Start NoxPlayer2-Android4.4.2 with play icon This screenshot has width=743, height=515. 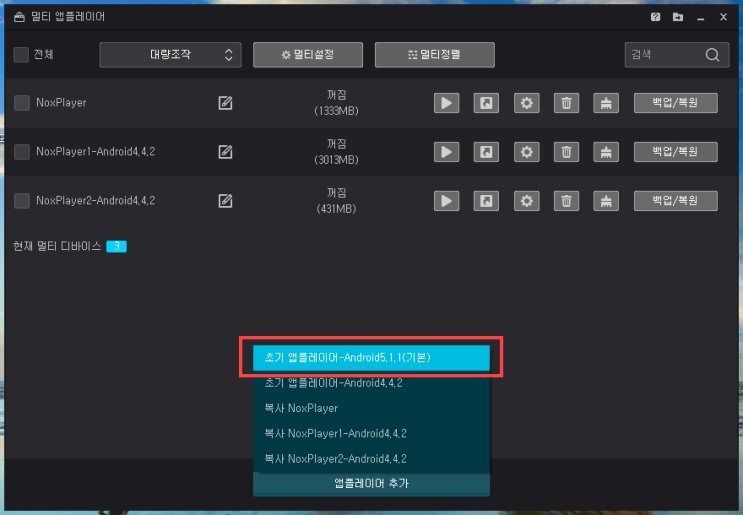[446, 201]
